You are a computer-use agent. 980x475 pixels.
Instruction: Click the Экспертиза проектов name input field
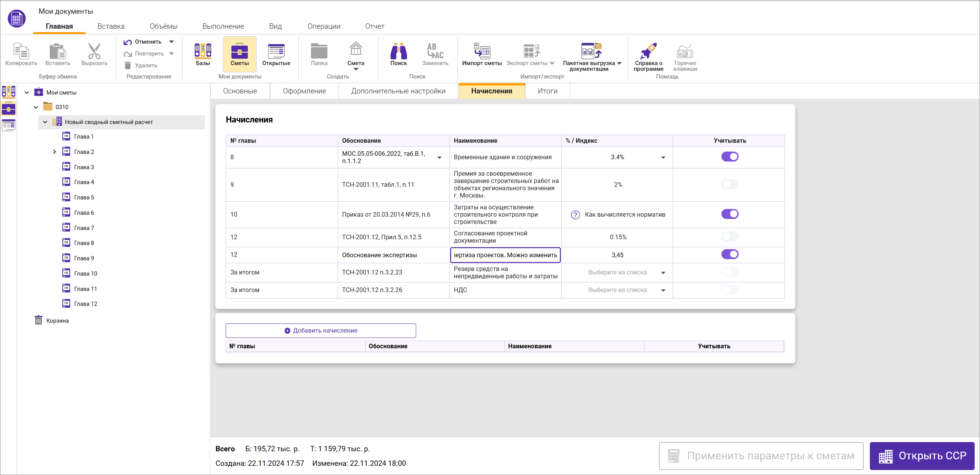coord(505,255)
